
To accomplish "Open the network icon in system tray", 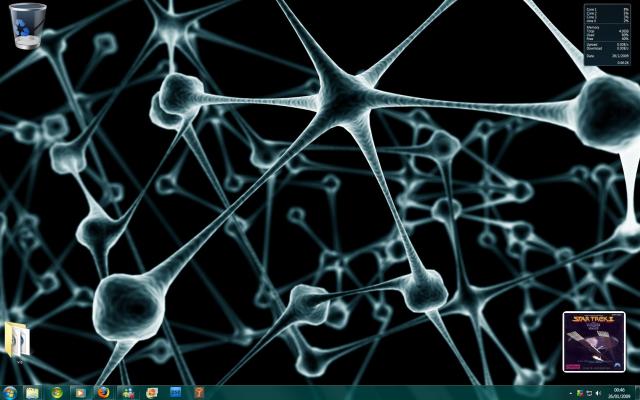I will point(589,393).
